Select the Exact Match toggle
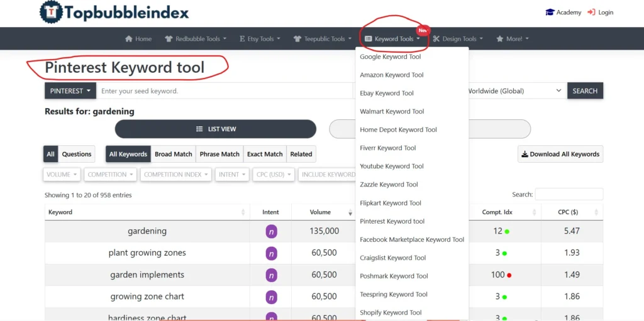The height and width of the screenshot is (321, 644). coord(265,154)
